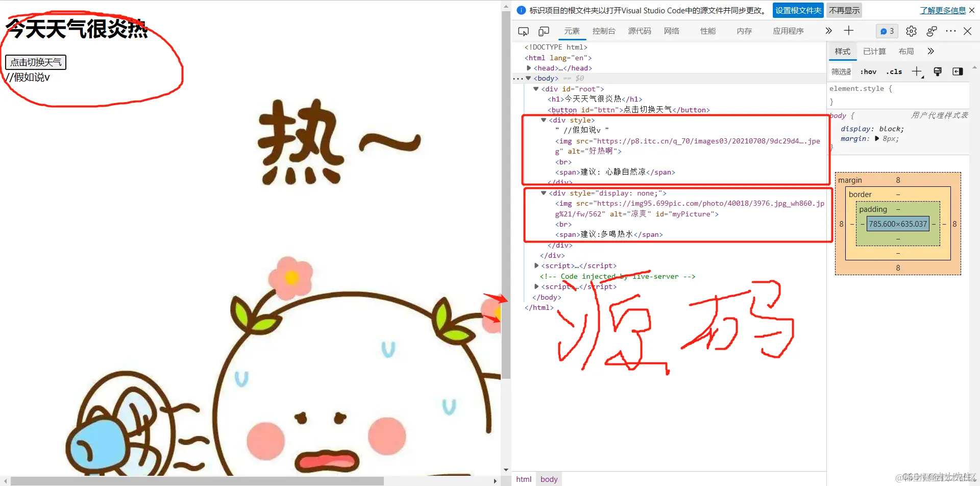Open the hidden tabs chevron after 应用程序

(827, 31)
